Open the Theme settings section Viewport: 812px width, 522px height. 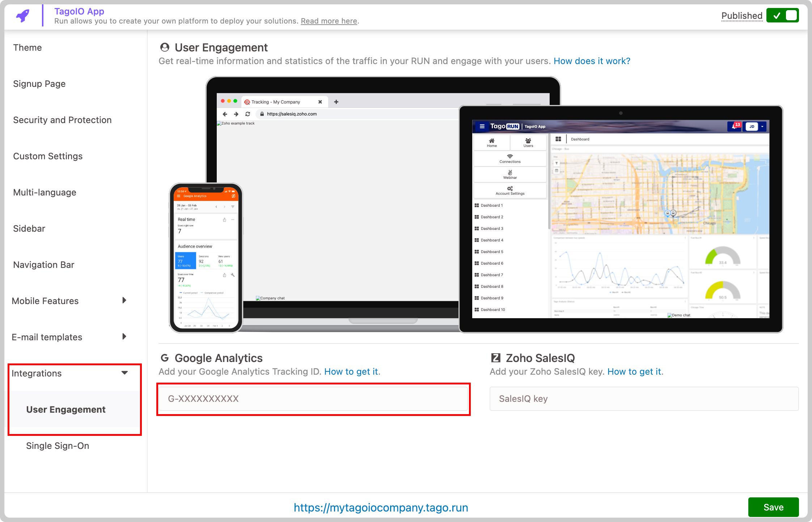pos(28,47)
